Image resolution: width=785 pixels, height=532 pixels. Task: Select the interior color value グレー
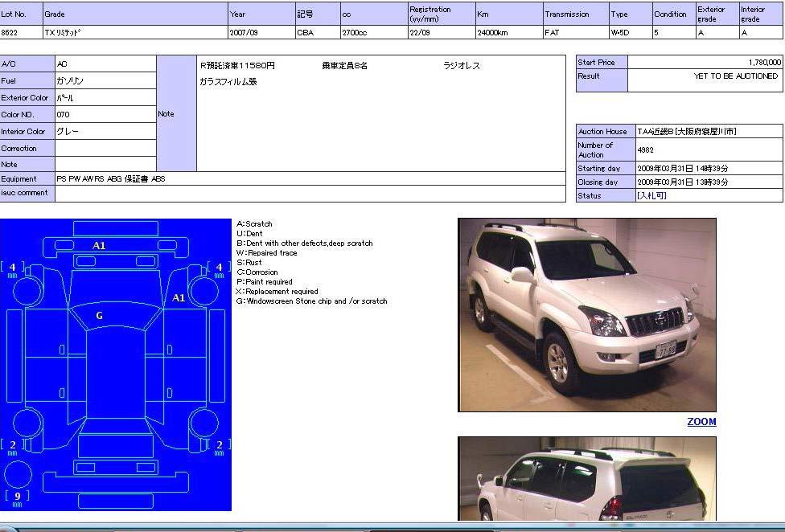coord(68,132)
